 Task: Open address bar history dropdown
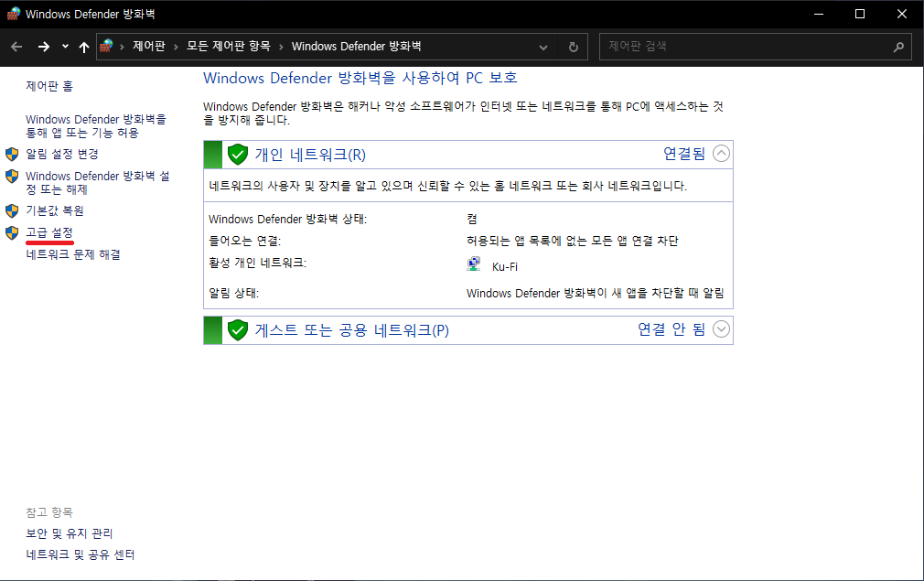coord(543,48)
